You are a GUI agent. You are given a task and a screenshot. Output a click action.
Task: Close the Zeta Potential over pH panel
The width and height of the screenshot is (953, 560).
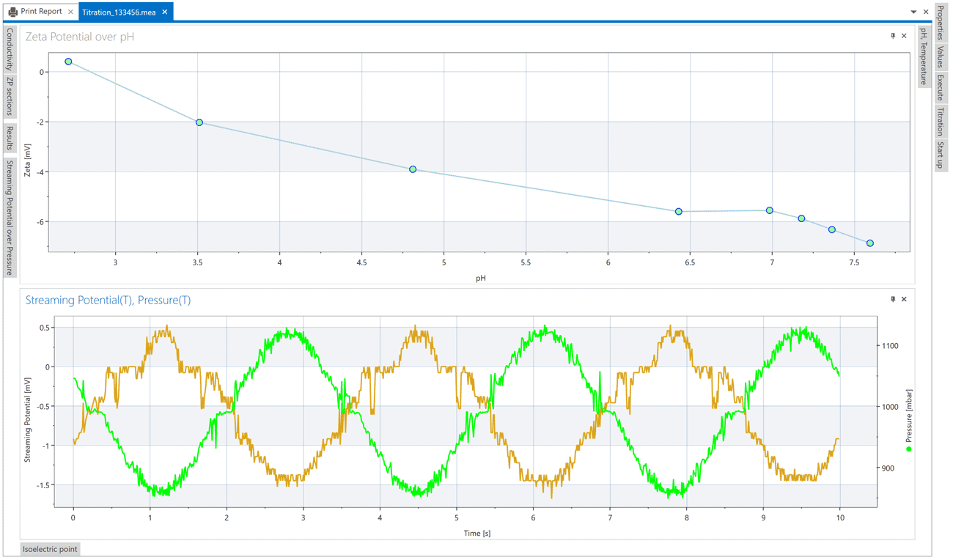904,35
